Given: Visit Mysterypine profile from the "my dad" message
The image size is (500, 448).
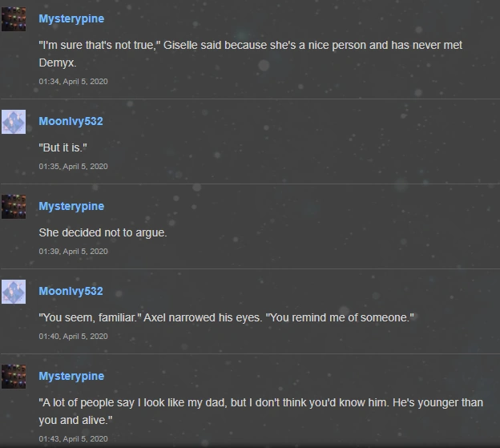Looking at the screenshot, I should tap(71, 376).
